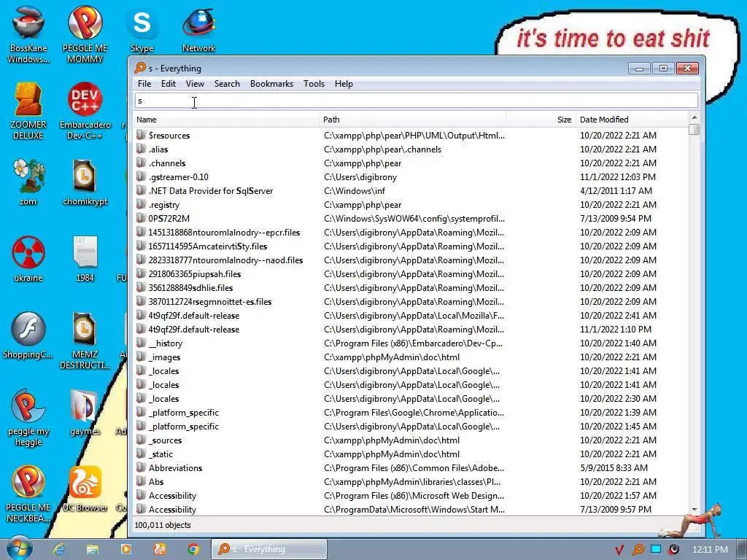Select the .gstreamer-0.10 folder row

pos(411,176)
